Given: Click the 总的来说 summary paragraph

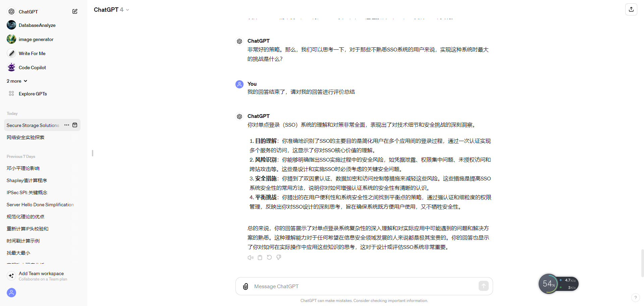Looking at the screenshot, I should point(368,238).
